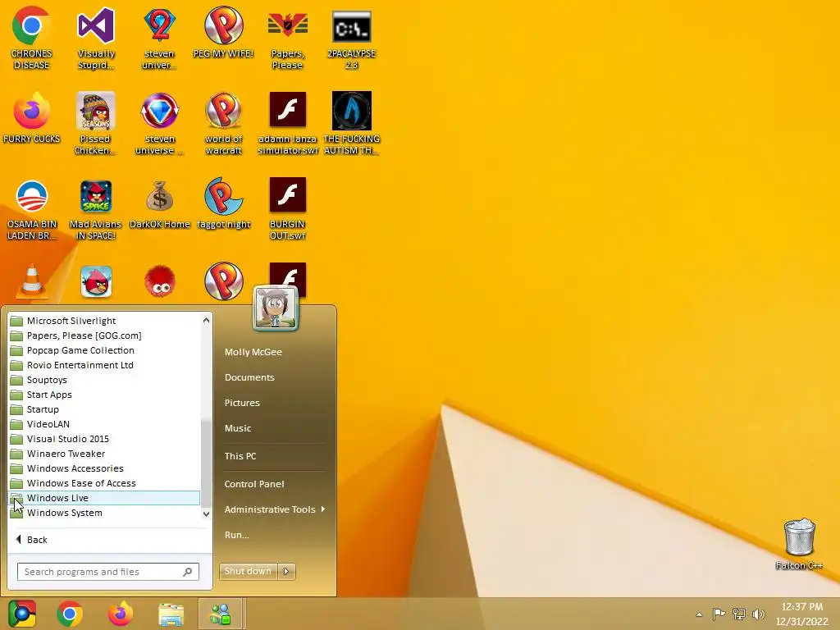This screenshot has width=840, height=630.
Task: Click the Start button on the taskbar
Action: pyautogui.click(x=22, y=614)
